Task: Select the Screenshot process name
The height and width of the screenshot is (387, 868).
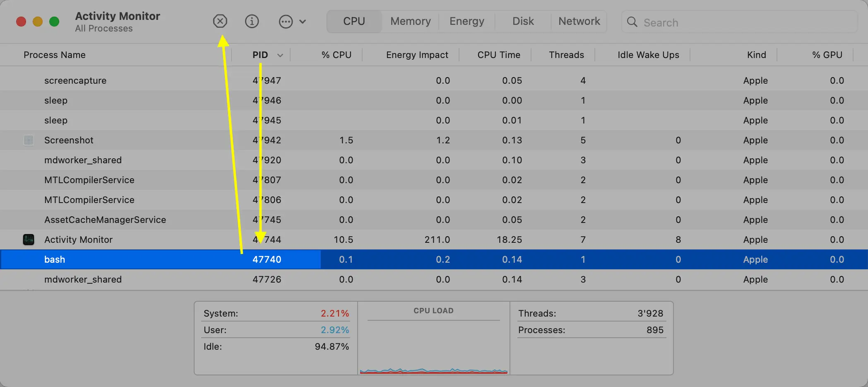Action: (x=69, y=140)
